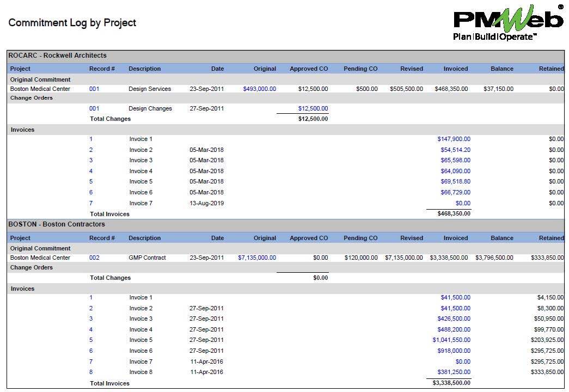Open change order 001 Design Changes
This screenshot has height=392, width=569.
point(94,108)
